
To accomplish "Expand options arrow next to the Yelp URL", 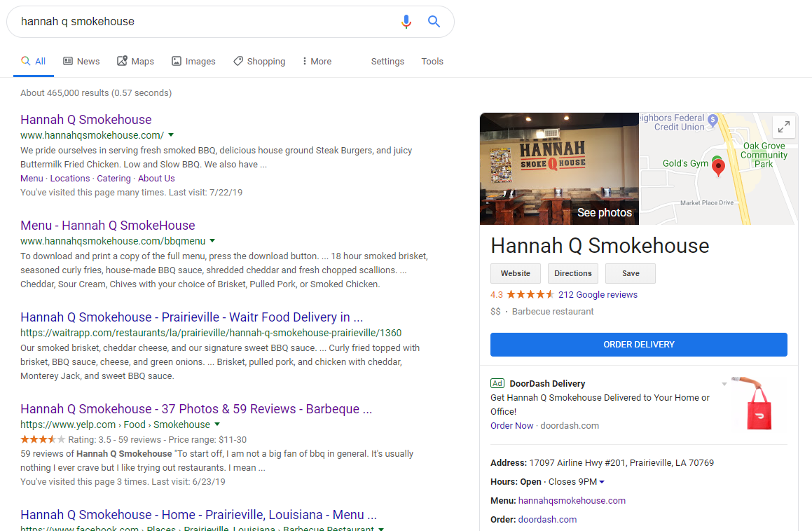I will [217, 425].
